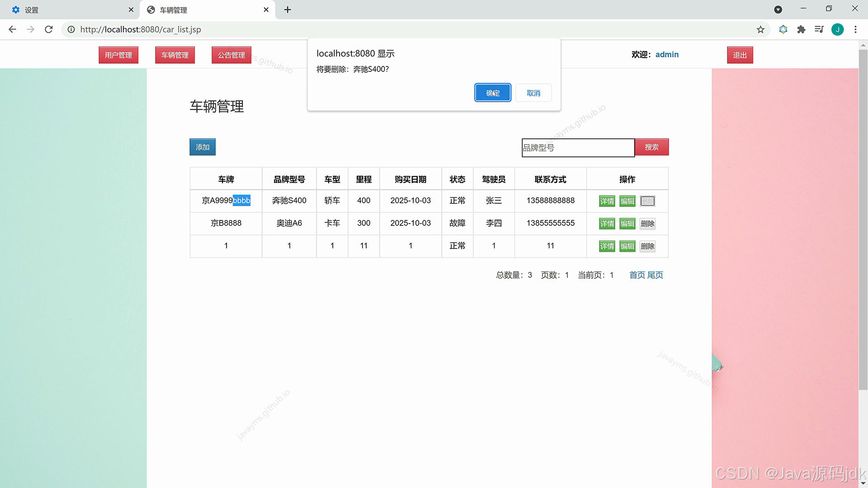Reload the page with refresh icon
This screenshot has width=868, height=488.
pyautogui.click(x=49, y=29)
